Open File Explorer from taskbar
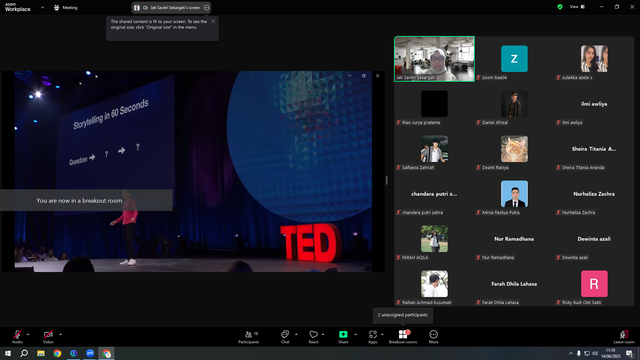The width and height of the screenshot is (640, 360). pyautogui.click(x=41, y=353)
